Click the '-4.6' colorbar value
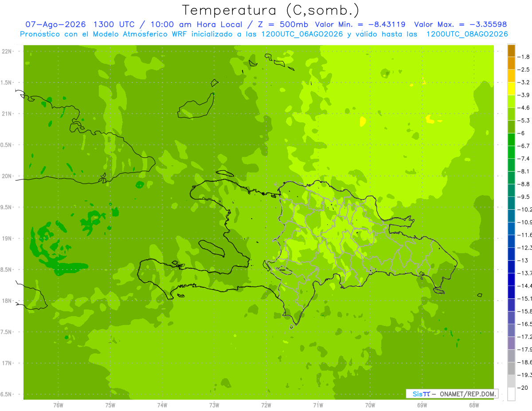This screenshot has width=532, height=411. tap(524, 108)
